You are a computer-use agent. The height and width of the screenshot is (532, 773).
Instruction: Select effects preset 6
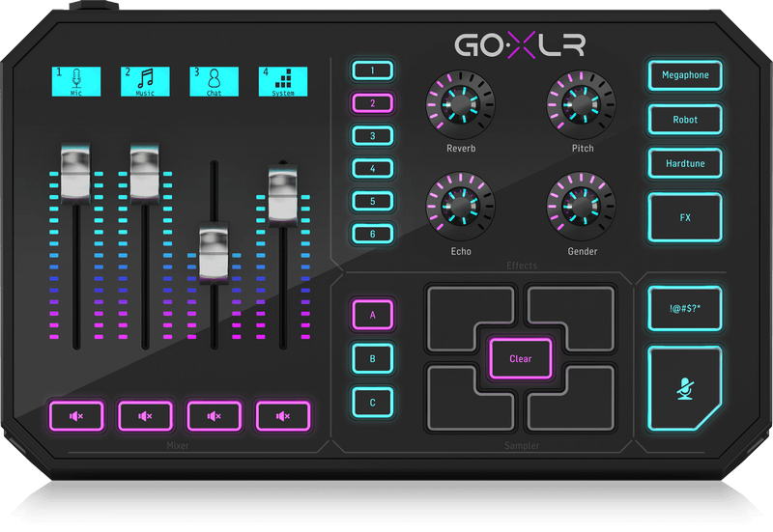tap(373, 234)
